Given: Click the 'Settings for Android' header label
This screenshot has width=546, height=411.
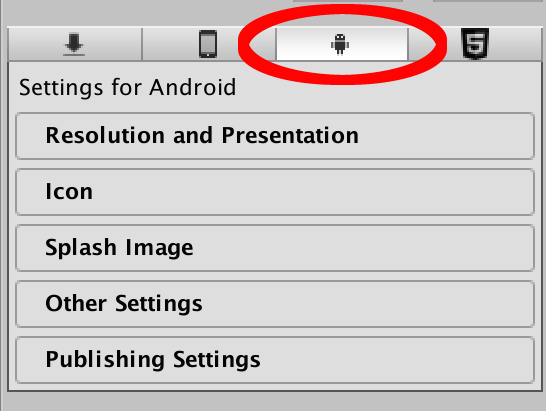Looking at the screenshot, I should coord(127,87).
